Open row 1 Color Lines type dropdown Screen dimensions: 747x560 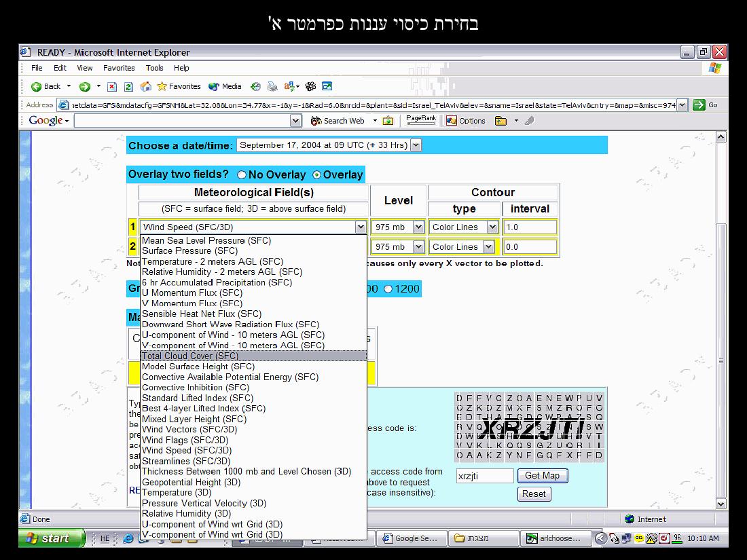[x=492, y=227]
